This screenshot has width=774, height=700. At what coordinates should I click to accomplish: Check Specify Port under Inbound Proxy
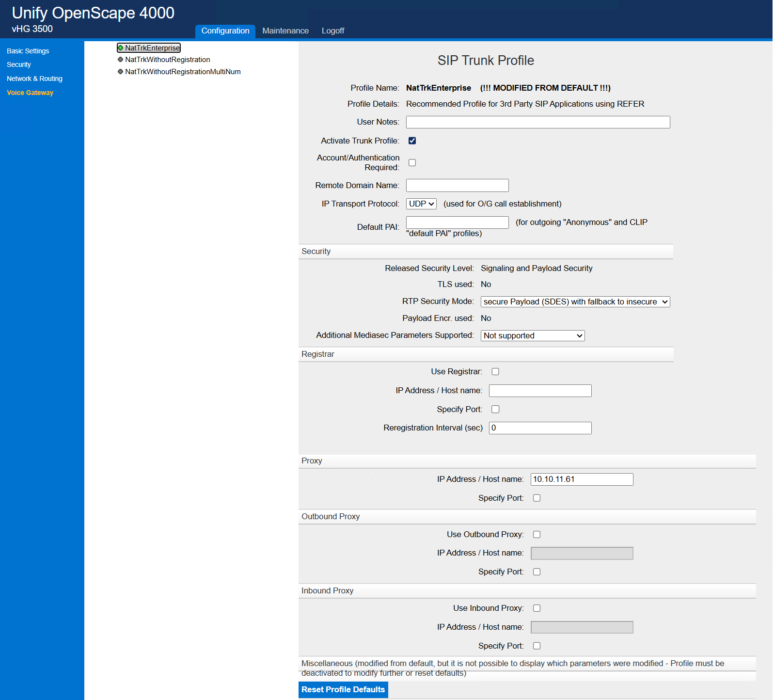click(537, 646)
